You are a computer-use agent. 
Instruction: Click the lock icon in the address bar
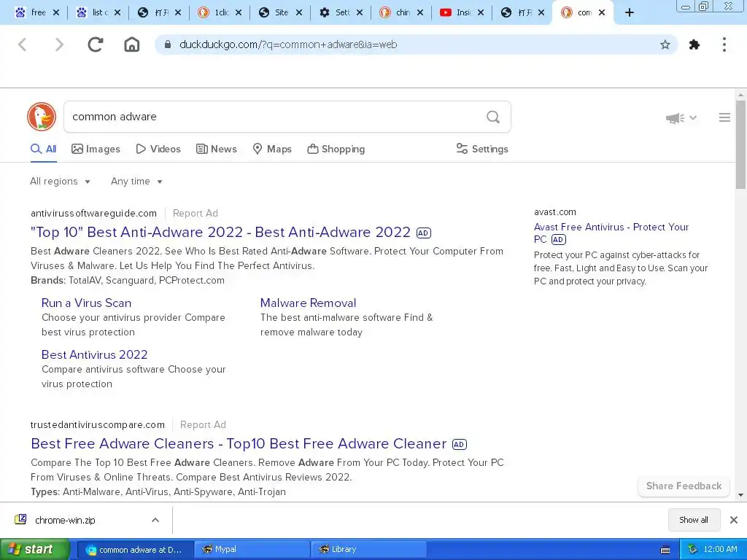pos(167,44)
